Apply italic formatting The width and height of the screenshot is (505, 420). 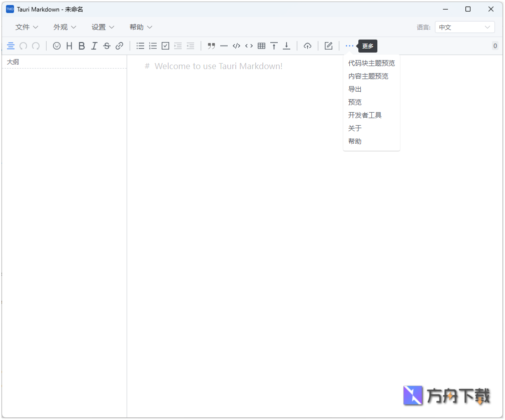click(94, 46)
